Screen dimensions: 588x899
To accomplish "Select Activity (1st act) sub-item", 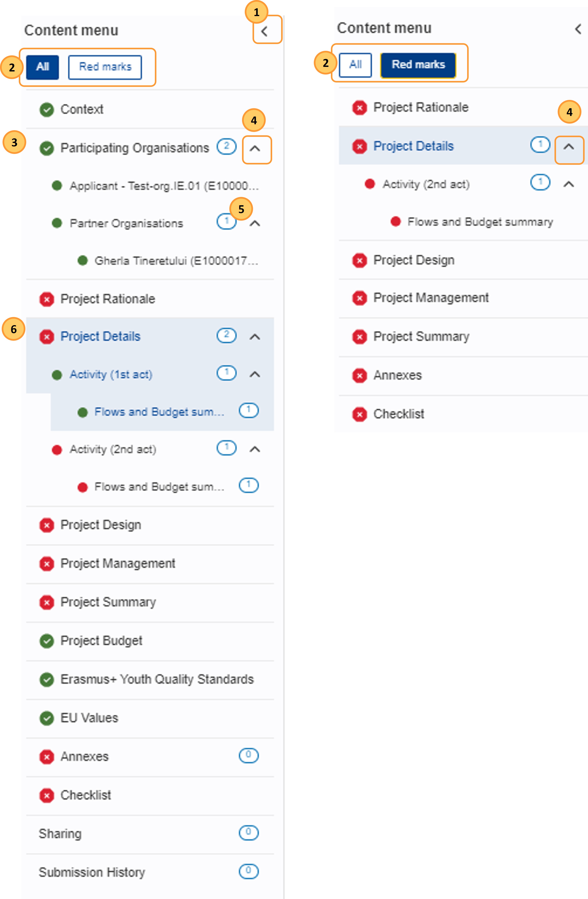I will pyautogui.click(x=111, y=374).
